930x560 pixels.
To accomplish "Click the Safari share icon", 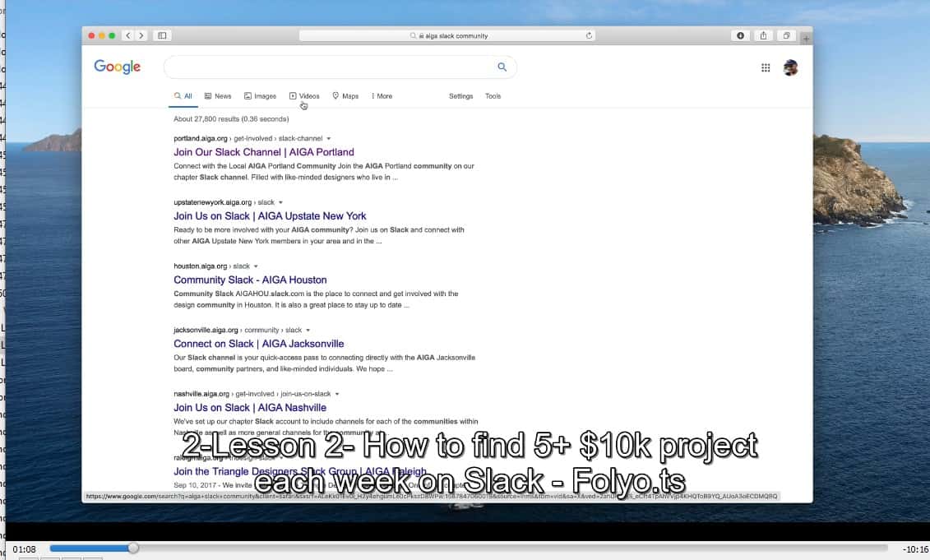I will point(763,35).
